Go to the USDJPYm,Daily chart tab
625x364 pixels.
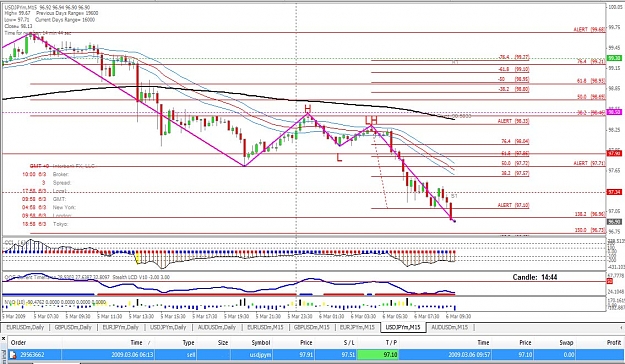click(x=168, y=327)
